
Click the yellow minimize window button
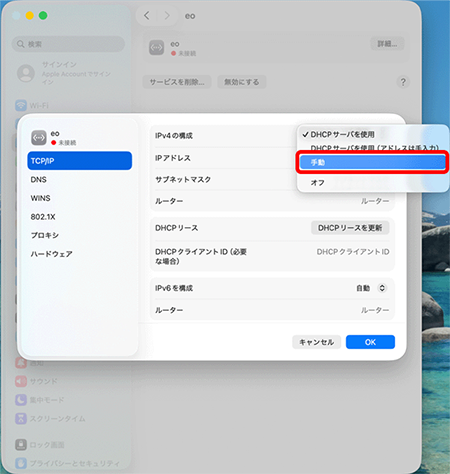click(x=30, y=15)
